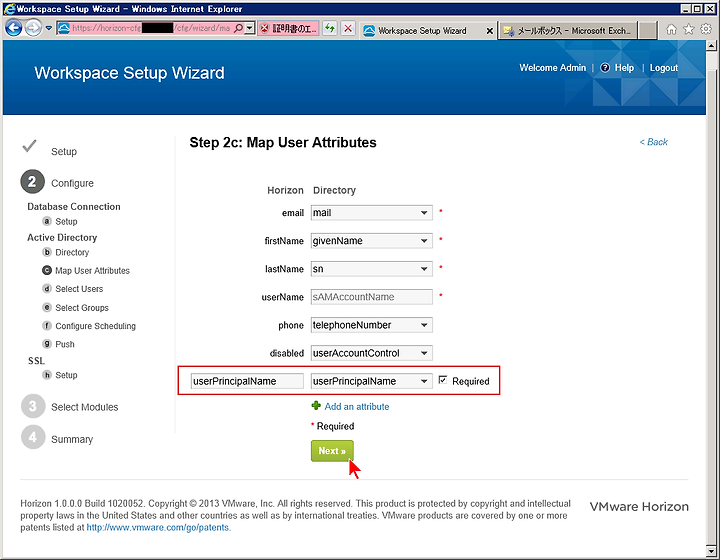The width and height of the screenshot is (720, 560).
Task: Select the Push substep
Action: point(65,344)
